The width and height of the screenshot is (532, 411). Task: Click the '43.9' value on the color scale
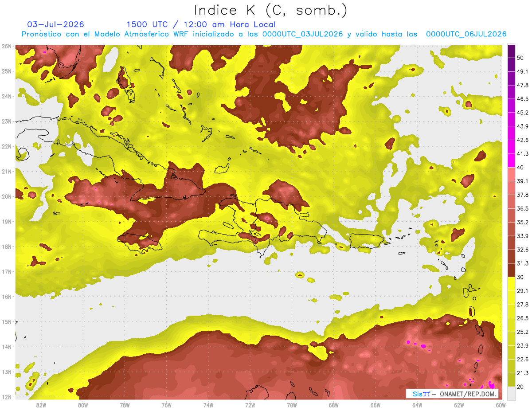point(522,126)
